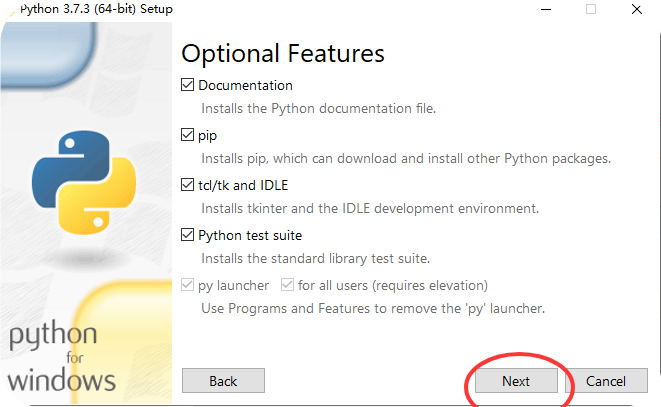Click the tkinter and IDLE description text
Screen dimensions: 661x407
pyautogui.click(x=370, y=208)
